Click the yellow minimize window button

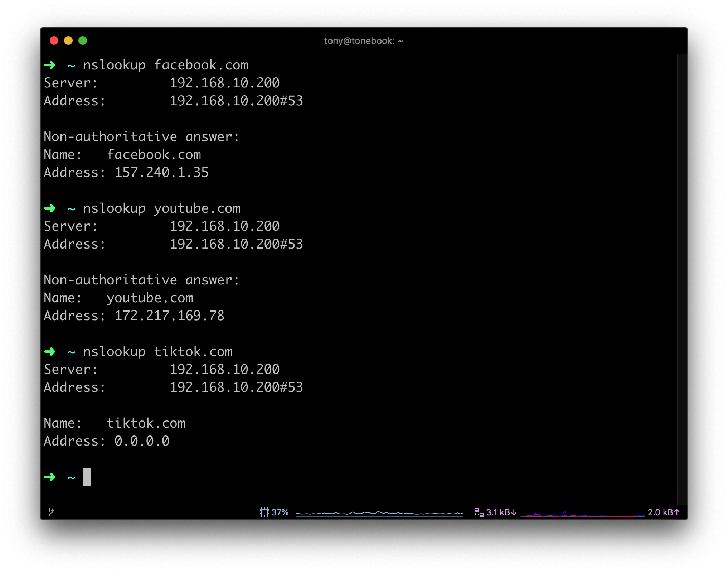(x=68, y=40)
